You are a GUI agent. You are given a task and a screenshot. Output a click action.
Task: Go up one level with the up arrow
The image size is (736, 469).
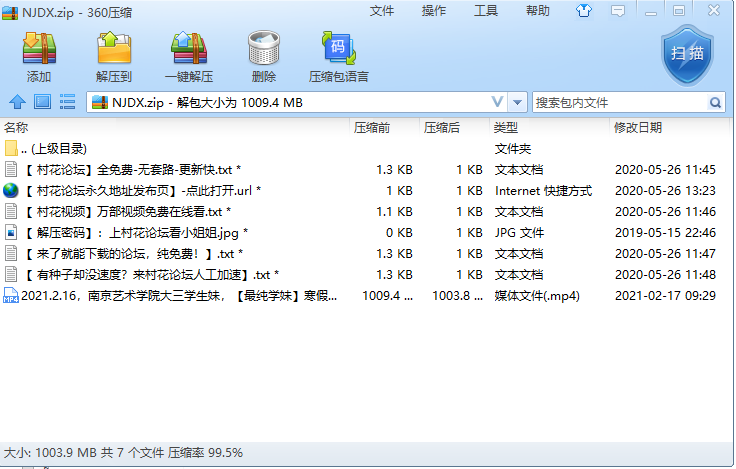[x=17, y=102]
